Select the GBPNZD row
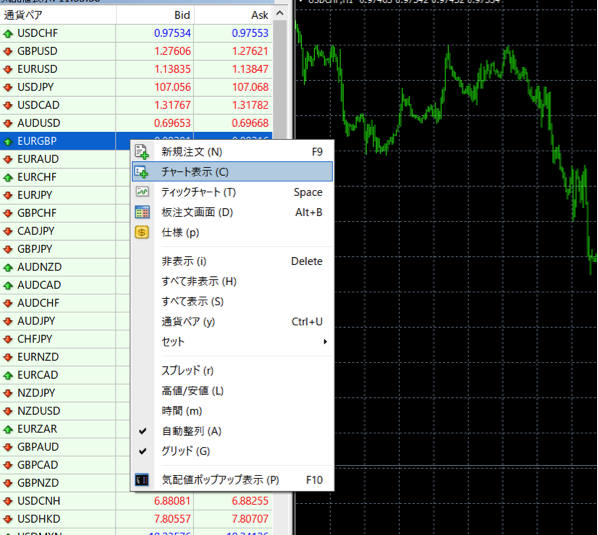The width and height of the screenshot is (598, 535). point(65,483)
